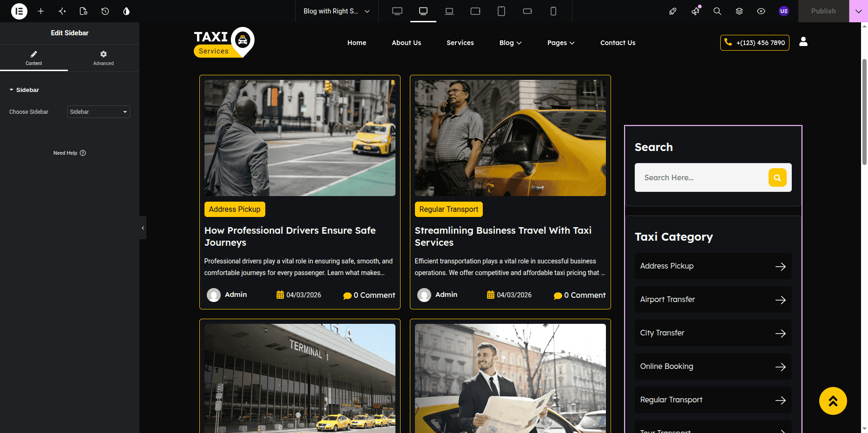The height and width of the screenshot is (433, 868).
Task: Open the theme style droplet icon
Action: click(x=126, y=11)
